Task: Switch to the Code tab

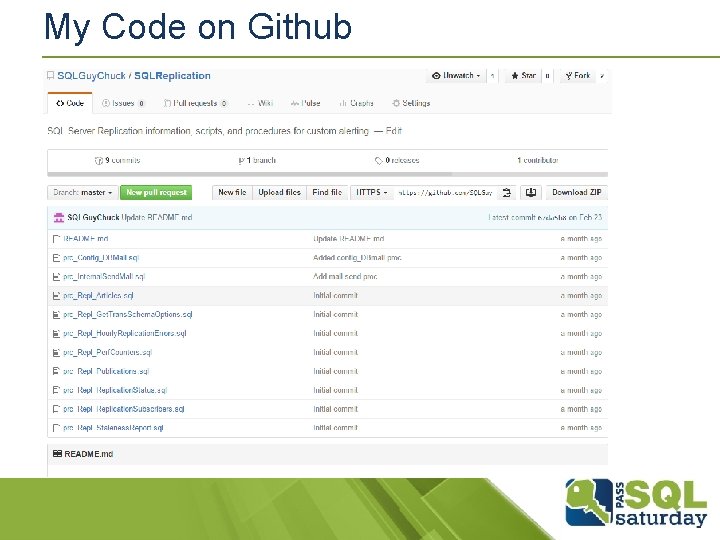Action: tap(70, 103)
